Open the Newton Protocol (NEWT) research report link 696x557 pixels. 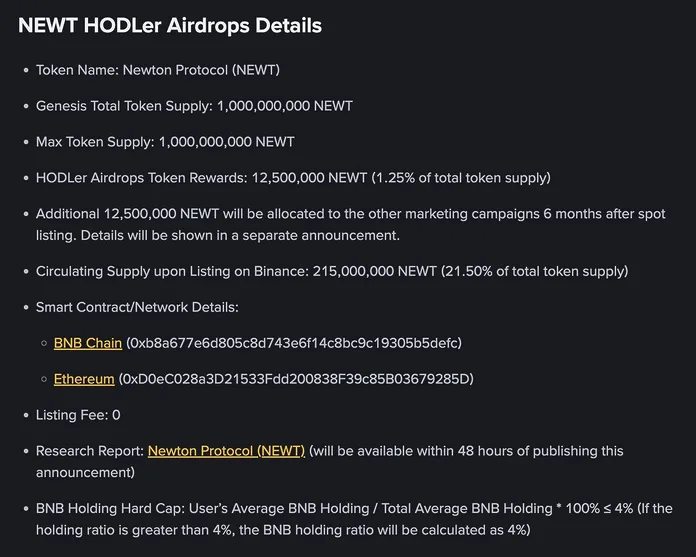(x=226, y=451)
